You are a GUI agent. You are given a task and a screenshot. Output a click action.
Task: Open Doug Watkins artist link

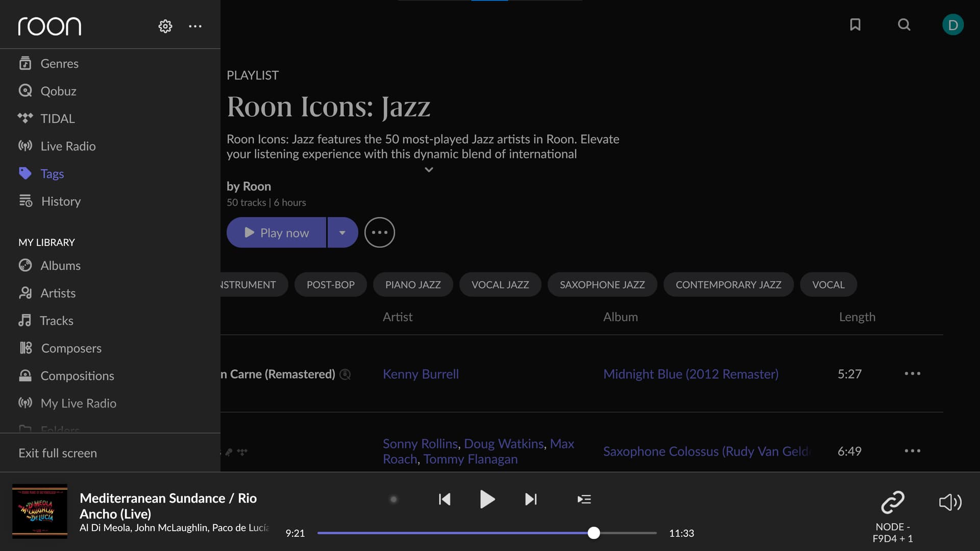tap(504, 444)
